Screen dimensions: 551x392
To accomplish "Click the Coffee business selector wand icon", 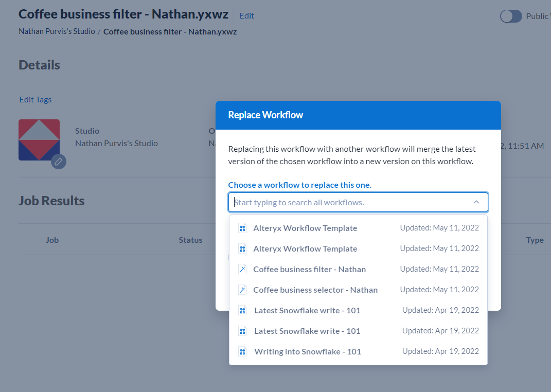I will pos(242,290).
